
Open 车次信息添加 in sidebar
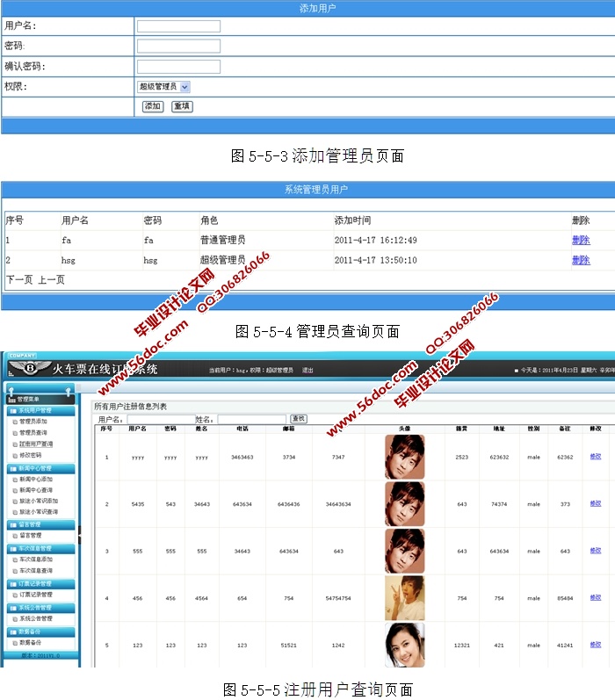pos(36,559)
